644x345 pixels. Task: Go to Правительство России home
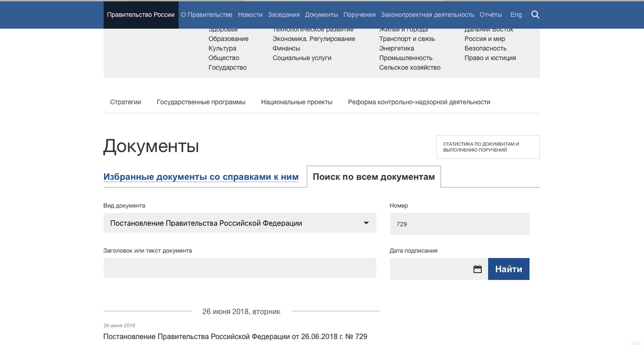click(141, 15)
